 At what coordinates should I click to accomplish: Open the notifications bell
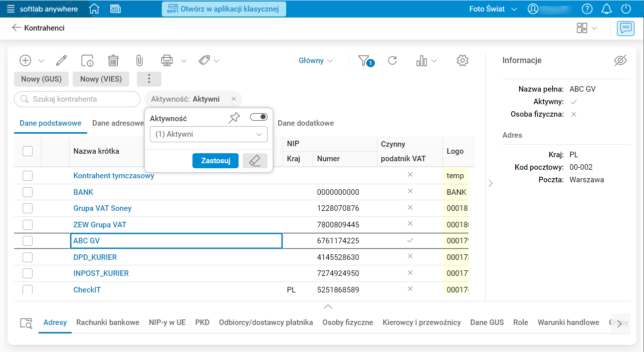click(606, 9)
